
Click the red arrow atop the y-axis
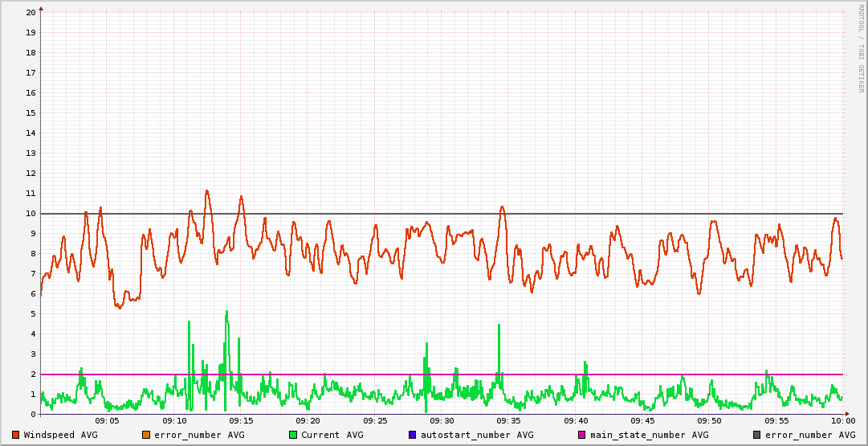click(41, 8)
